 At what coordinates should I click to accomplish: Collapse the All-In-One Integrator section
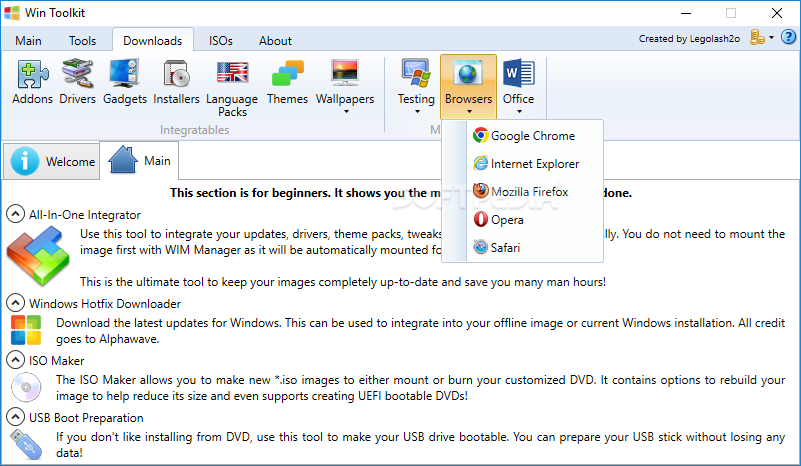pyautogui.click(x=15, y=214)
